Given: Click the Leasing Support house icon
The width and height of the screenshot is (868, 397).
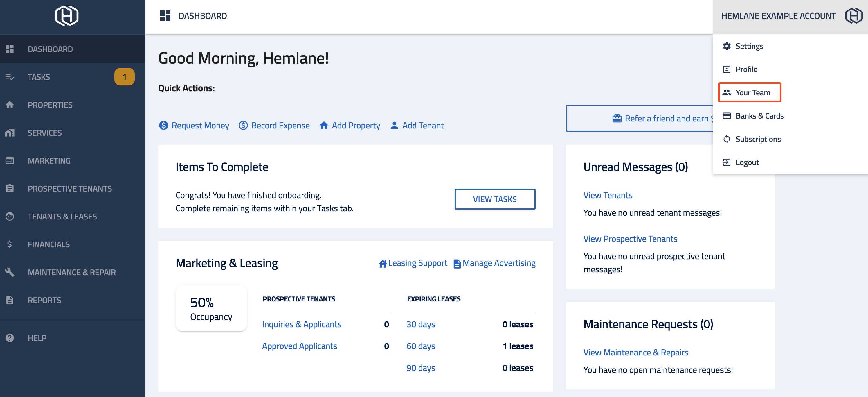Looking at the screenshot, I should (383, 263).
